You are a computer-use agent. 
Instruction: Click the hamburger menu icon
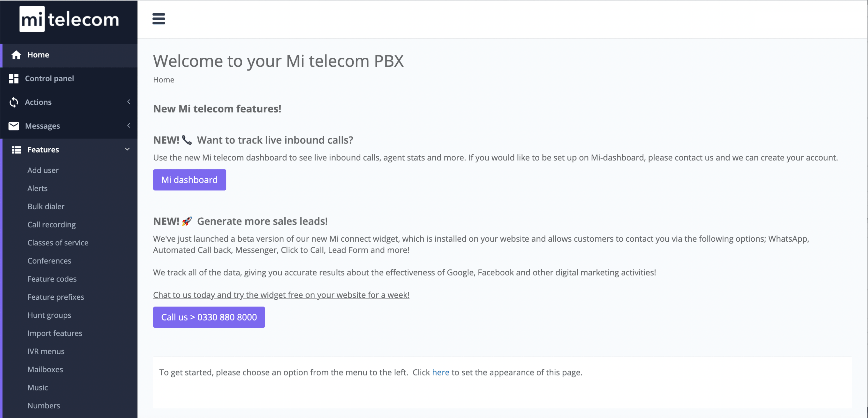tap(158, 19)
